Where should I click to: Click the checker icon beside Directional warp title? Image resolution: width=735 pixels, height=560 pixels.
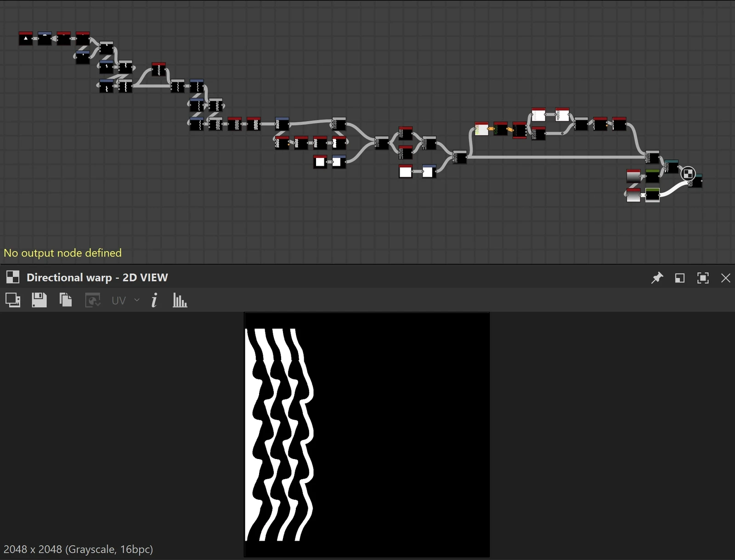point(13,277)
